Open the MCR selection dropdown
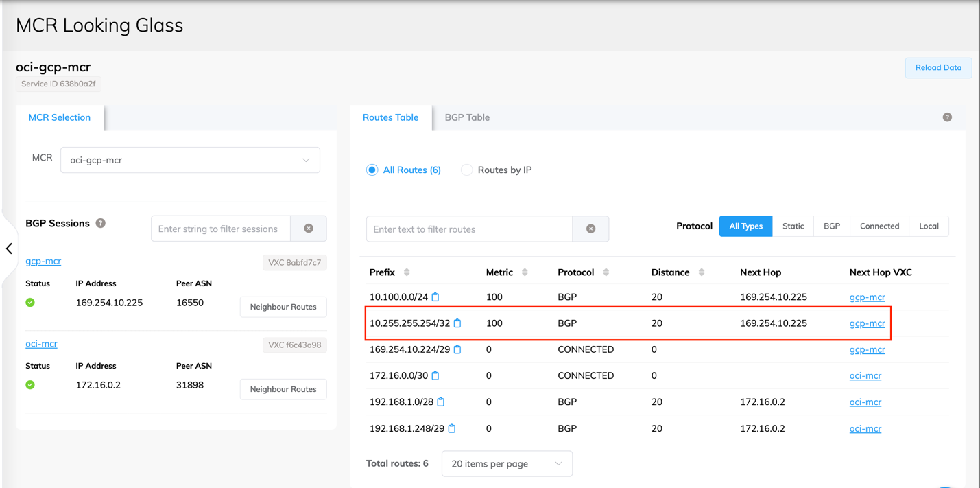The image size is (980, 488). pyautogui.click(x=190, y=160)
